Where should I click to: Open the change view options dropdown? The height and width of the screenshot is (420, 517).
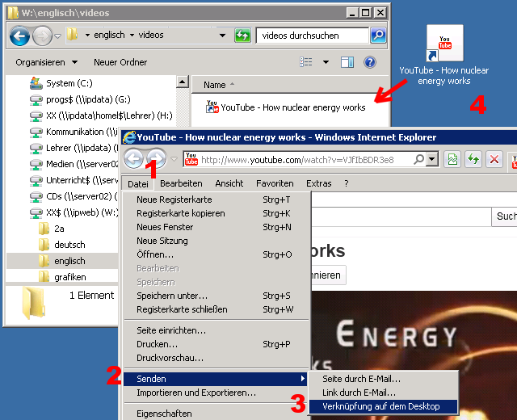326,62
